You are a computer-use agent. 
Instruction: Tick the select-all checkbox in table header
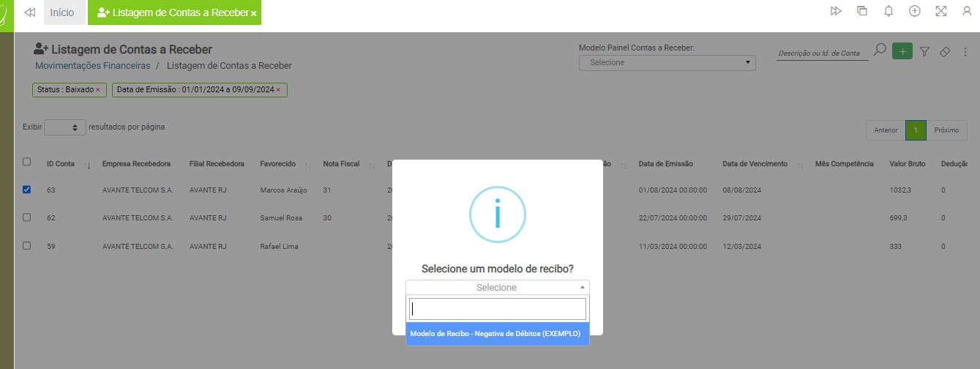[x=27, y=162]
